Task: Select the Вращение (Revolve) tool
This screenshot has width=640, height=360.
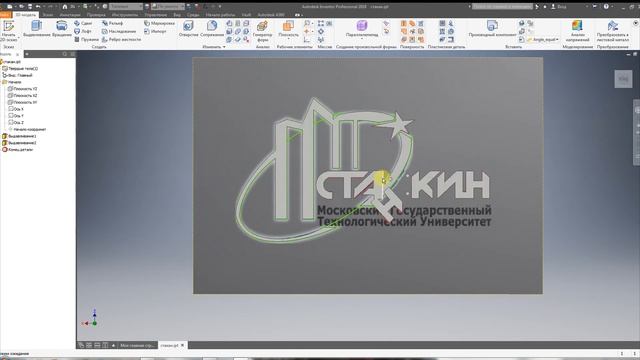Action: point(62,29)
